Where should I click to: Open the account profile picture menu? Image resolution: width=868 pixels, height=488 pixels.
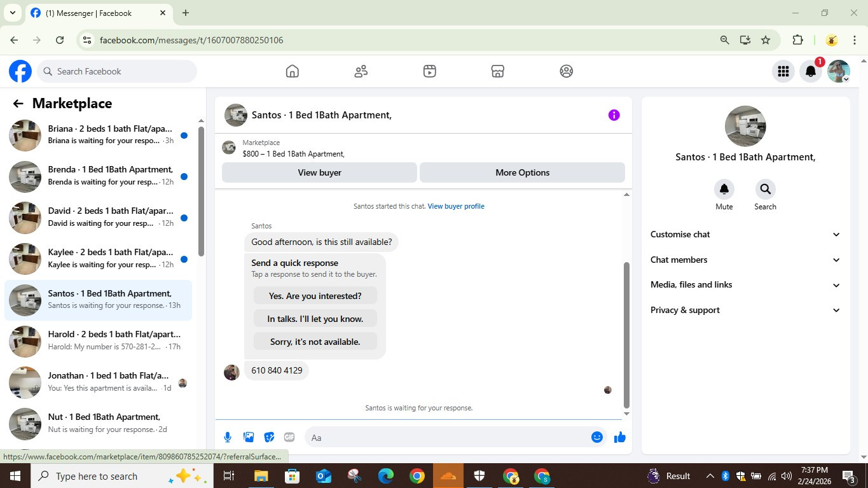tap(839, 71)
